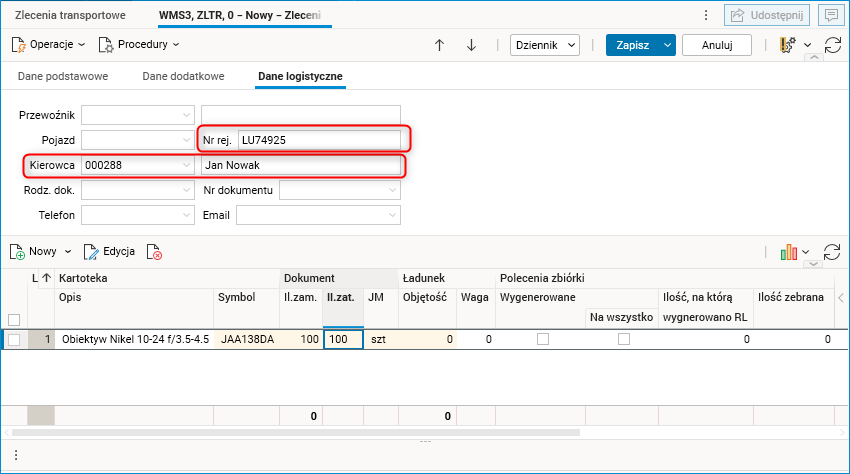Click the Nr rej. field LU74925
The height and width of the screenshot is (474, 850).
click(319, 140)
